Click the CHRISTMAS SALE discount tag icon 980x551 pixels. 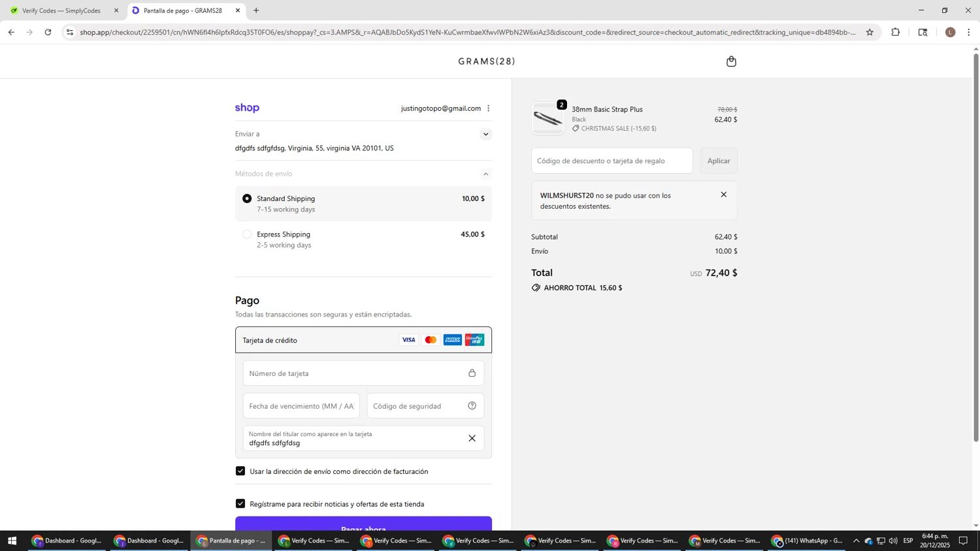tap(576, 129)
